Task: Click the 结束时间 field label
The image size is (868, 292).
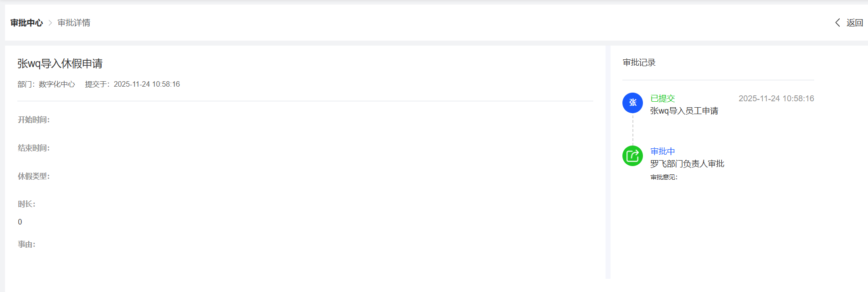Action: [34, 148]
